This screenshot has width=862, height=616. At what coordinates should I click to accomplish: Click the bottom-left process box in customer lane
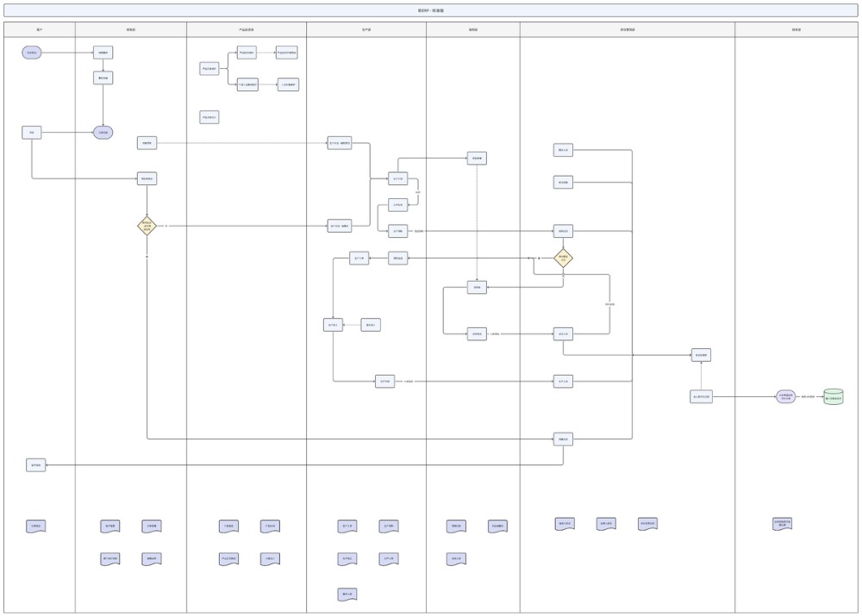(35, 465)
